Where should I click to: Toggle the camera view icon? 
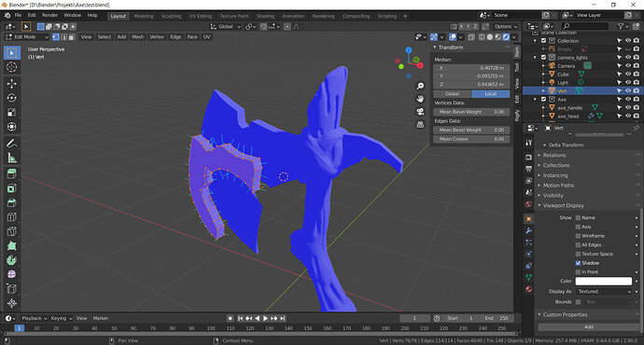[x=420, y=112]
